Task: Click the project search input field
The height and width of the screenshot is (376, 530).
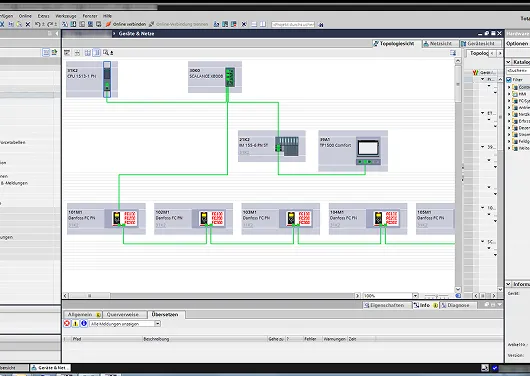Action: [x=293, y=24]
